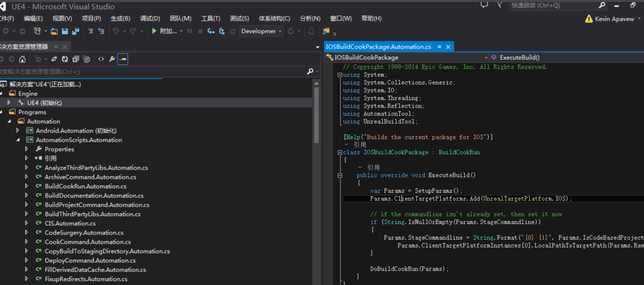Click Home icon in Solution Explorer toolbar
This screenshot has width=644, height=285.
tap(22, 59)
